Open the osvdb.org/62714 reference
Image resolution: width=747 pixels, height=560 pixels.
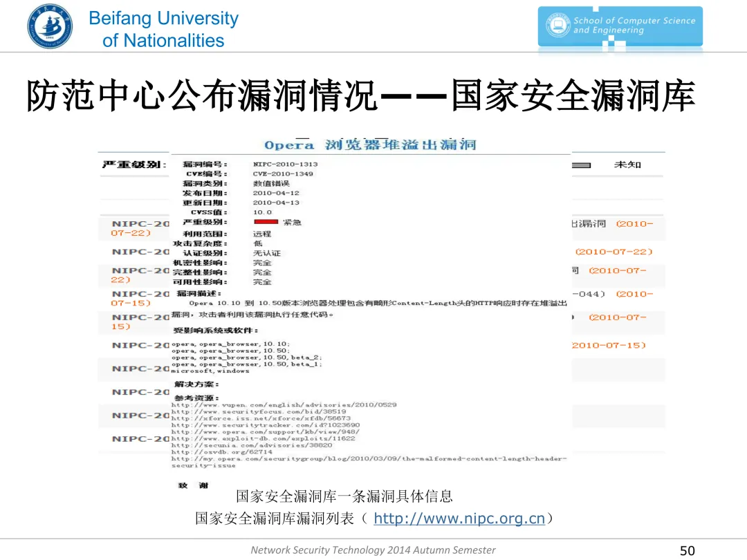pos(222,452)
